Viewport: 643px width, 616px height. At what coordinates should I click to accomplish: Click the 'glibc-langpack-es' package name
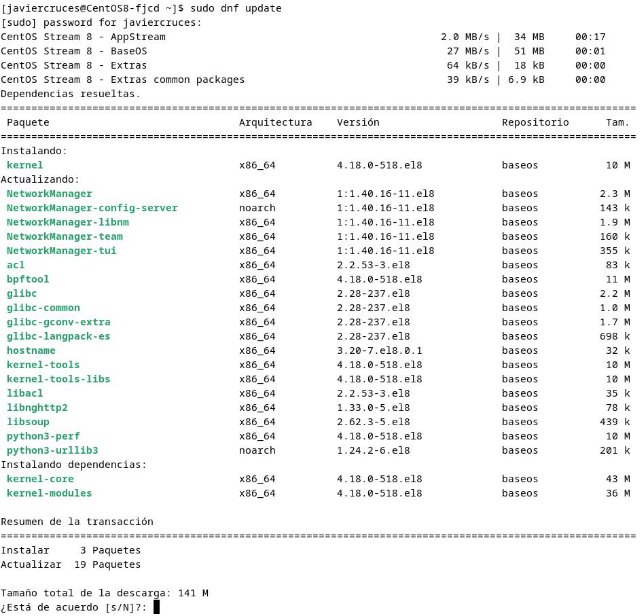[x=58, y=336]
